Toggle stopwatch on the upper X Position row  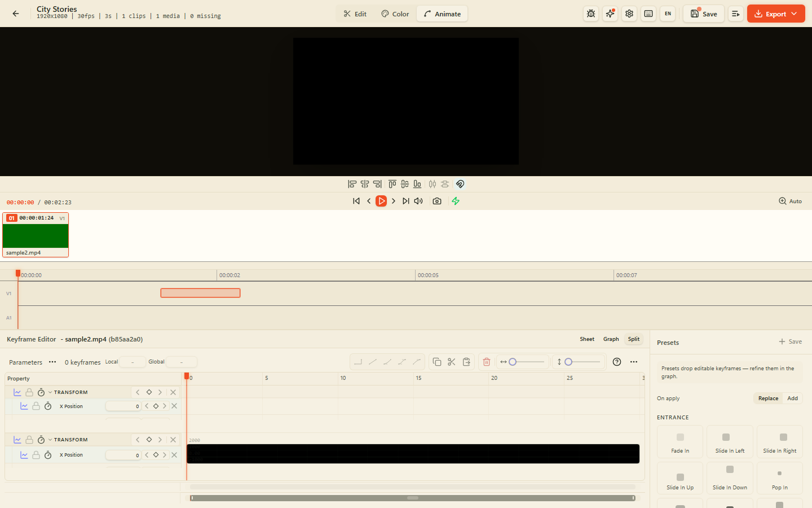click(x=48, y=406)
